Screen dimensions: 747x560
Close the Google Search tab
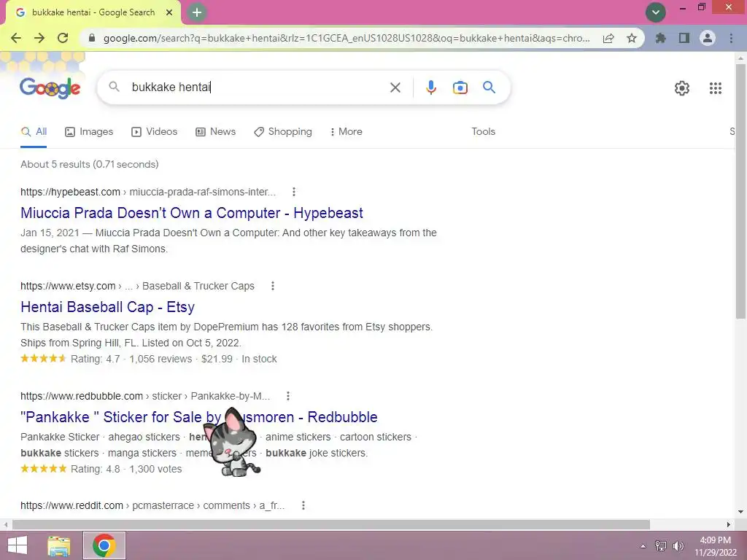(x=169, y=12)
